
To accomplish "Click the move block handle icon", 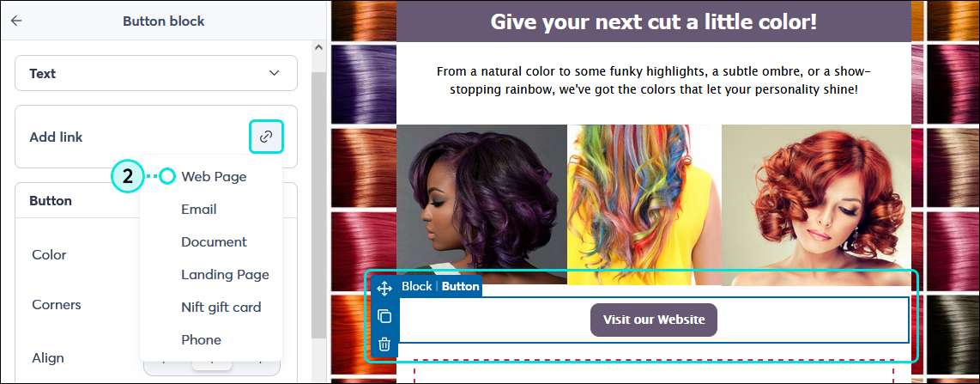I will (x=384, y=289).
